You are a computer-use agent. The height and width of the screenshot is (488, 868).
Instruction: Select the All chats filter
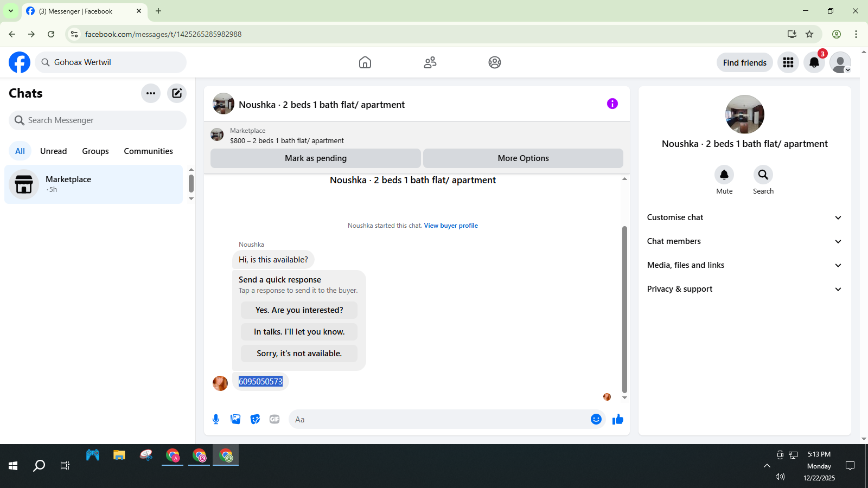20,151
